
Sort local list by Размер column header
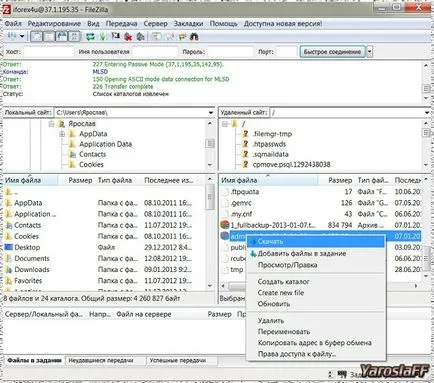coord(80,180)
